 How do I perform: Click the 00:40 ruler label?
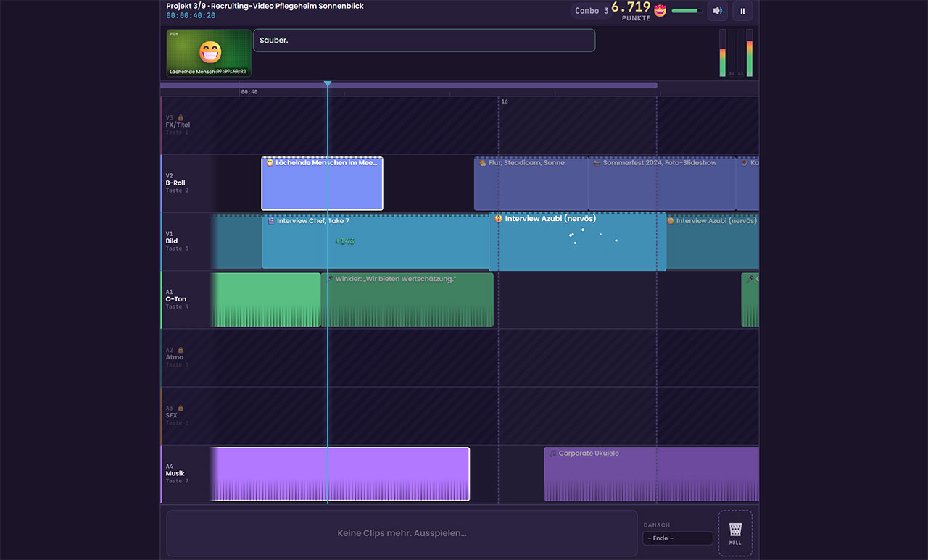(x=249, y=92)
